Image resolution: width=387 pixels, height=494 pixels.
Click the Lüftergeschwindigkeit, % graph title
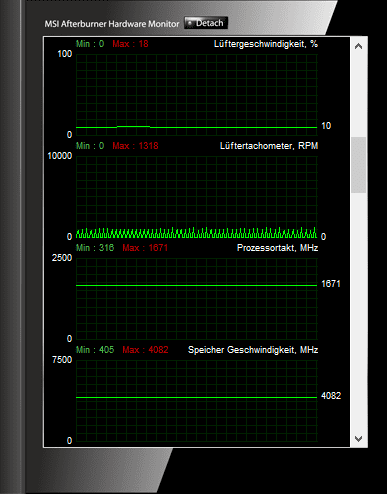click(266, 44)
